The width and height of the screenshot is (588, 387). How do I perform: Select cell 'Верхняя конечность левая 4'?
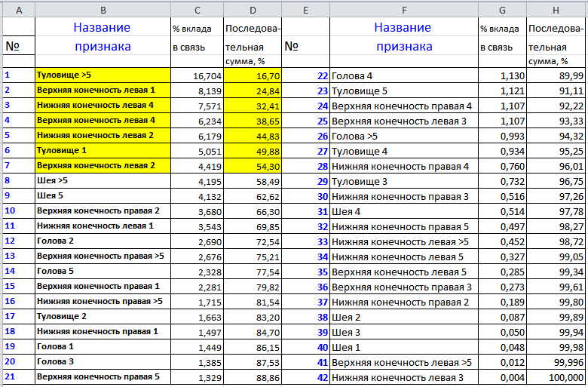(x=103, y=120)
